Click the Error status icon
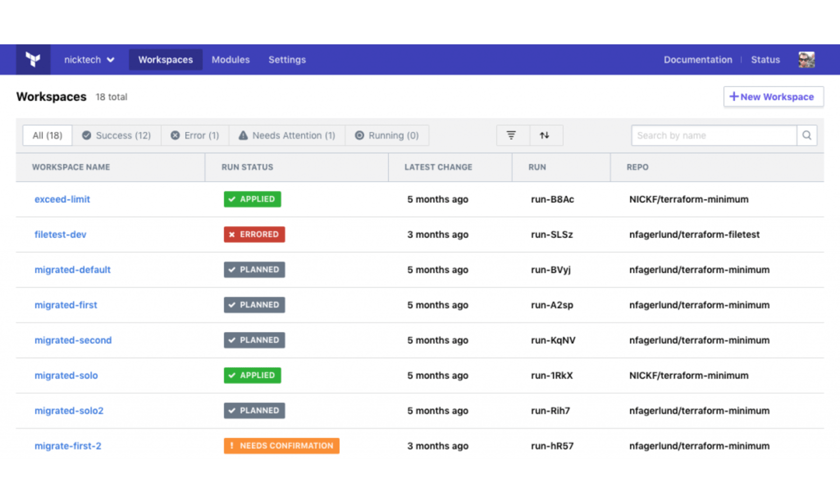Screen dimensions: 840x504 coord(175,135)
